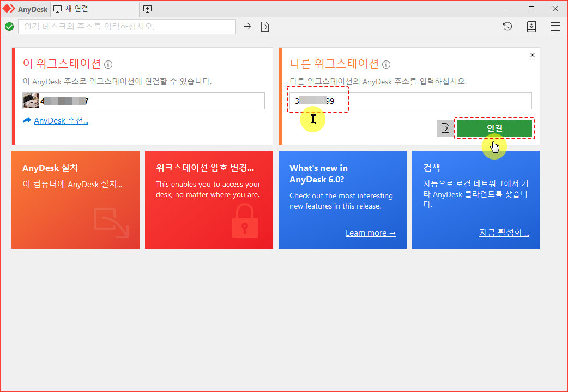Open the AnyDesk 추천... link

pos(61,120)
